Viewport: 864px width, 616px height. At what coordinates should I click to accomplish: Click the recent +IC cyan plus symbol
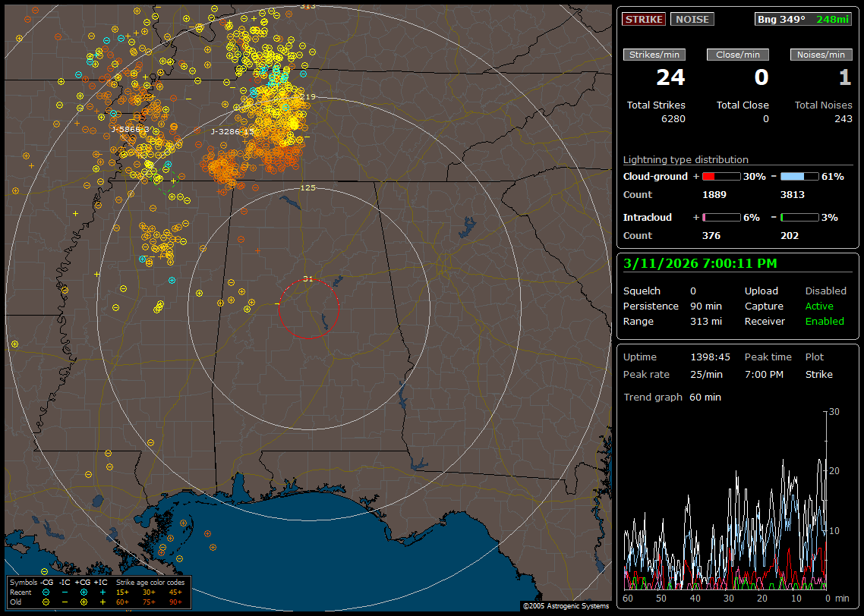tap(102, 592)
